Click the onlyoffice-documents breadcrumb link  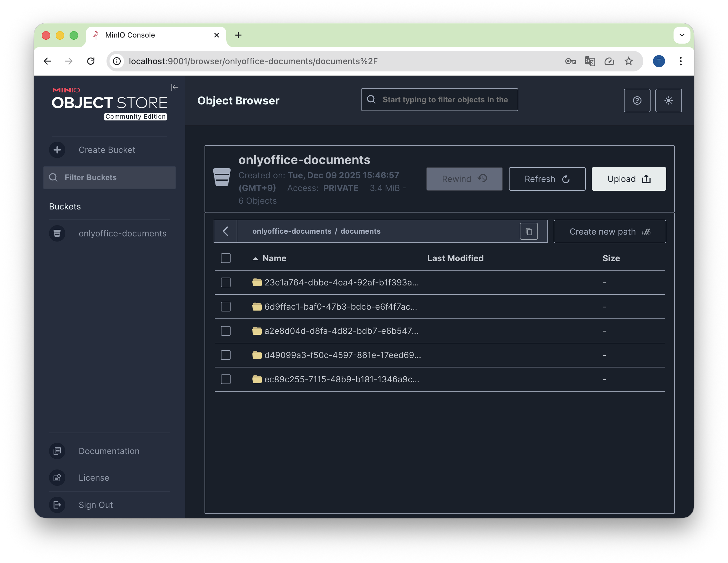click(x=292, y=231)
